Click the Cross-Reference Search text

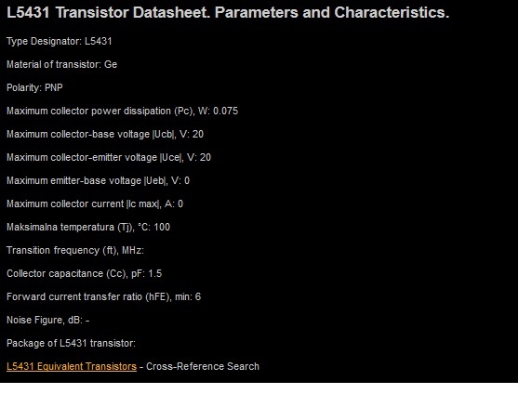[x=203, y=366]
